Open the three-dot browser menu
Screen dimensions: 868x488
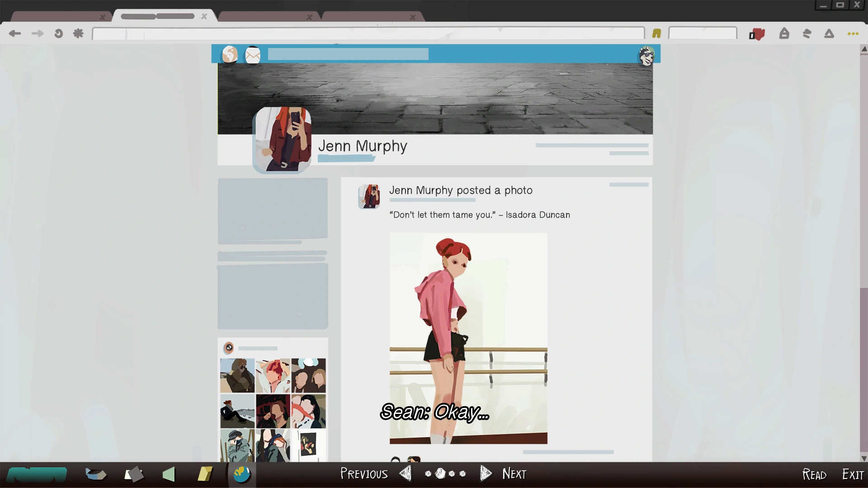(x=853, y=34)
